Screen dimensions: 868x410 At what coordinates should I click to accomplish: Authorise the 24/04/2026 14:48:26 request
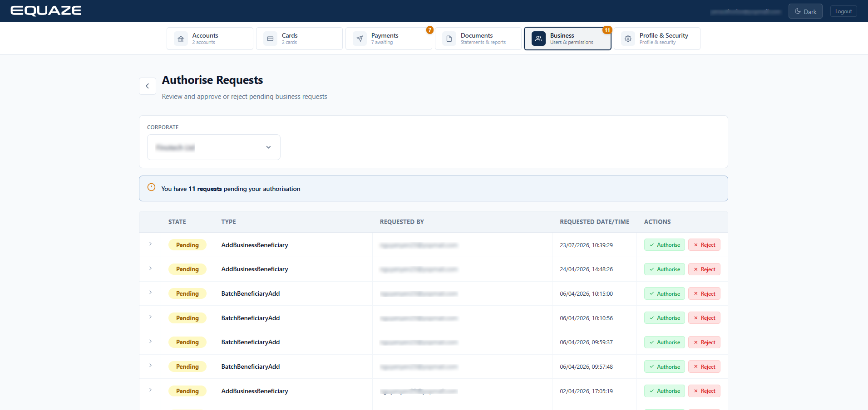pyautogui.click(x=664, y=269)
